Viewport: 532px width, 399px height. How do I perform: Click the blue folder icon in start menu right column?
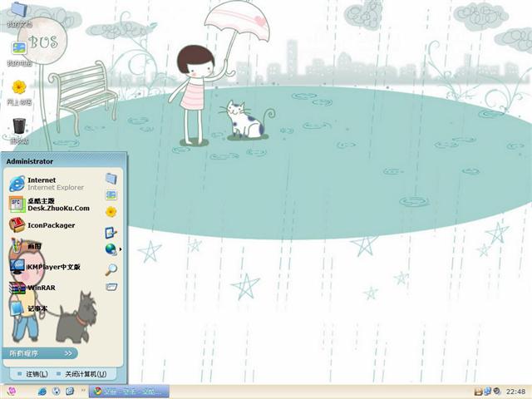coord(111,179)
